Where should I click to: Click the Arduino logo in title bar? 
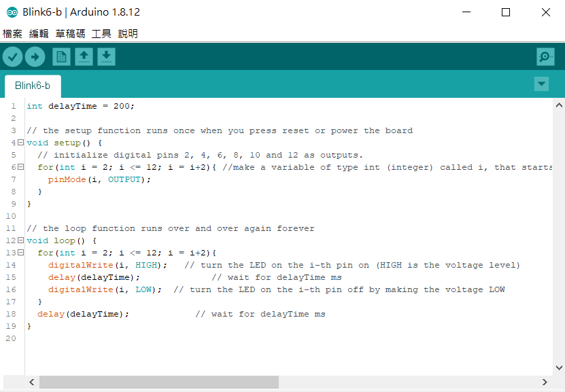pos(12,12)
